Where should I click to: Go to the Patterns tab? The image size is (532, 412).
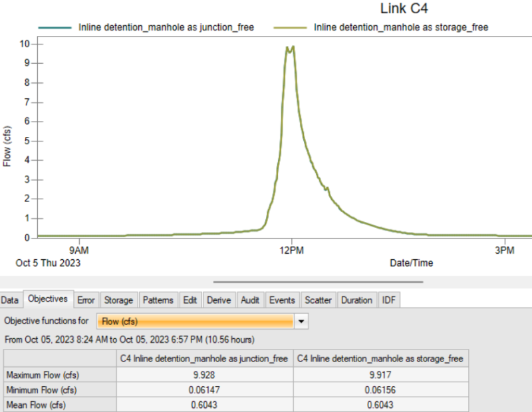point(158,300)
